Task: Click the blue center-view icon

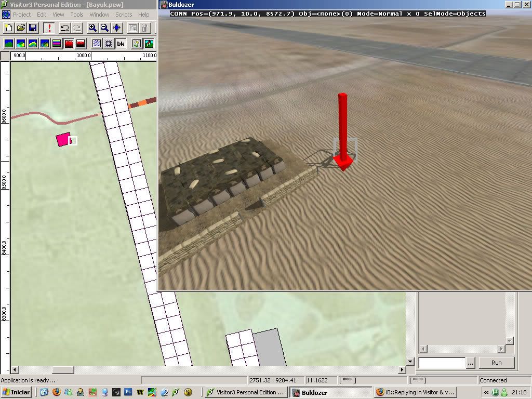Action: point(117,28)
